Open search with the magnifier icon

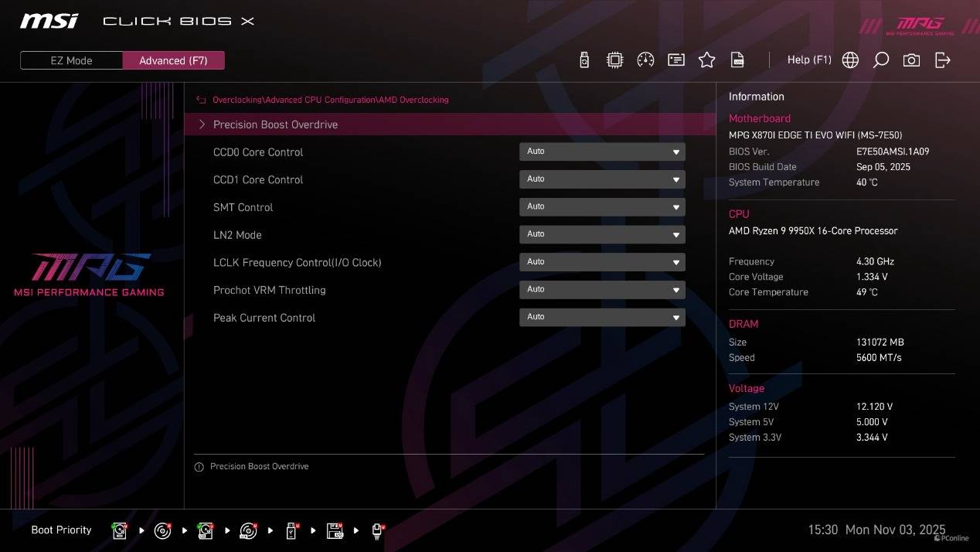coord(880,60)
